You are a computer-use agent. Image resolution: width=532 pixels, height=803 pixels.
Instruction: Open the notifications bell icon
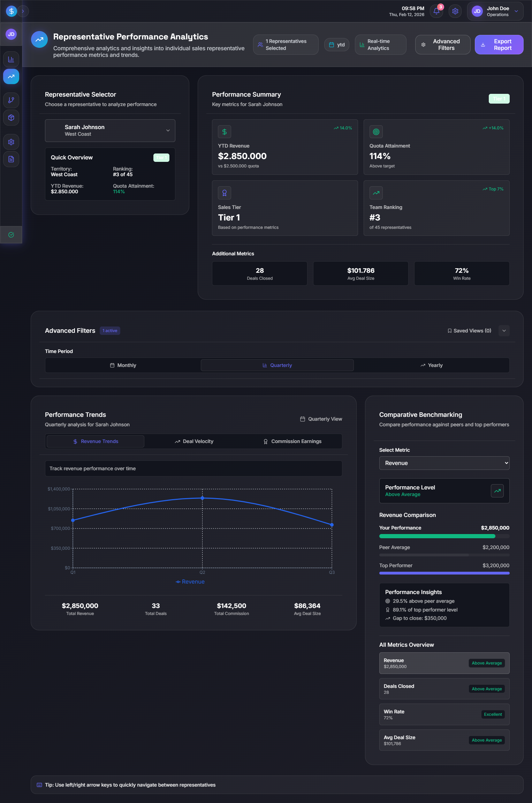tap(436, 11)
